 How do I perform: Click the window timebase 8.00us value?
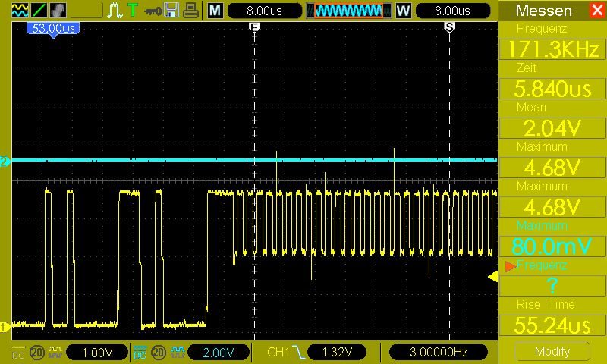pyautogui.click(x=452, y=11)
